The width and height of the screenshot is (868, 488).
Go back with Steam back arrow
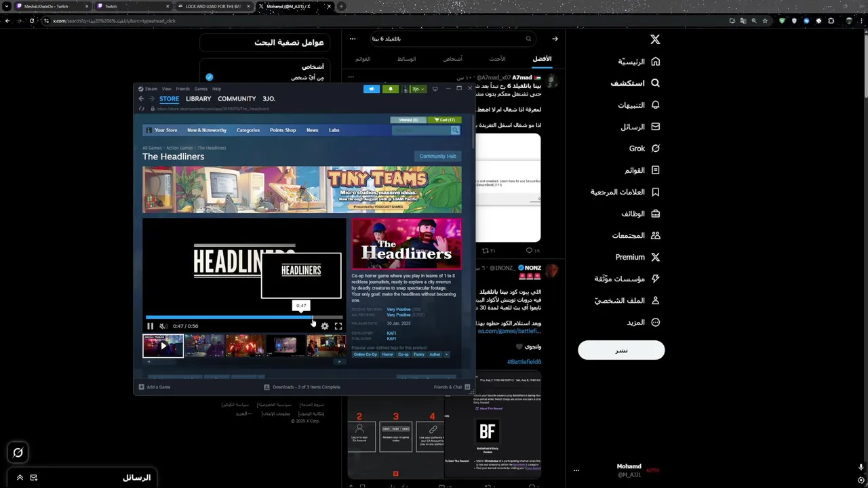click(x=141, y=99)
